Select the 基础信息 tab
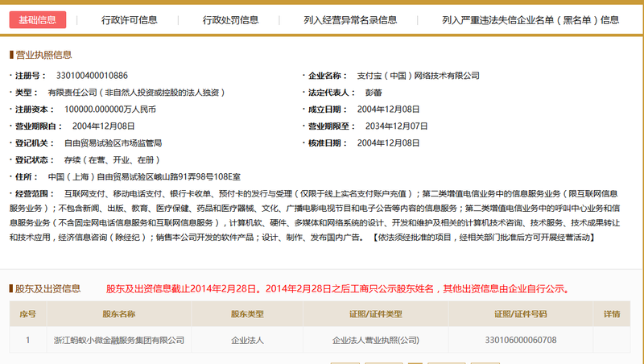Screen dimensions: 644x364 tap(38, 19)
